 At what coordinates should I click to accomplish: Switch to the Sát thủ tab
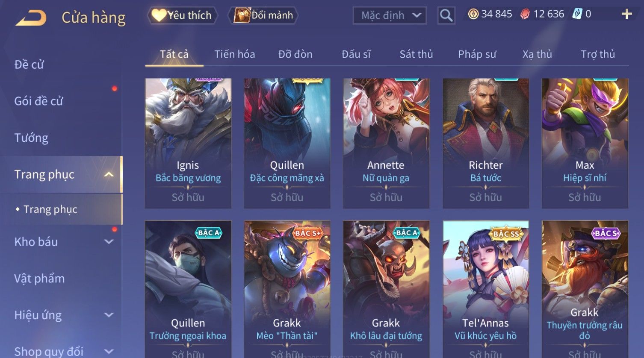416,54
